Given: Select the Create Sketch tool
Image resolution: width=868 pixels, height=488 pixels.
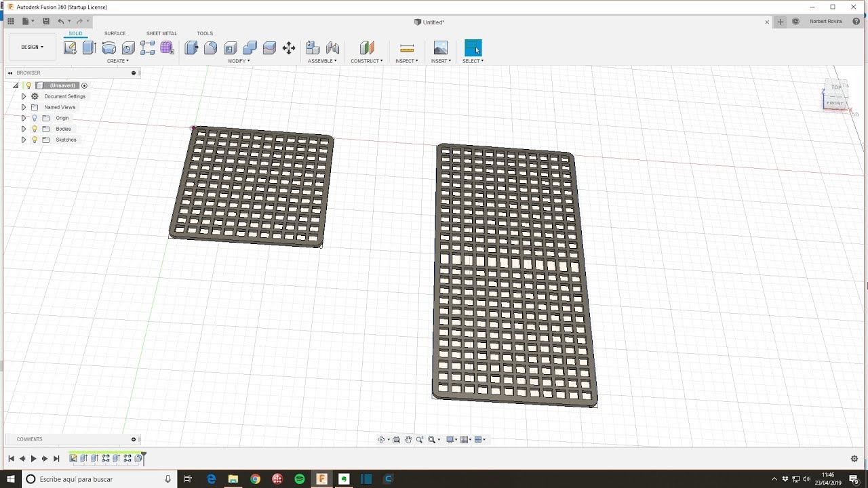Looking at the screenshot, I should point(70,47).
